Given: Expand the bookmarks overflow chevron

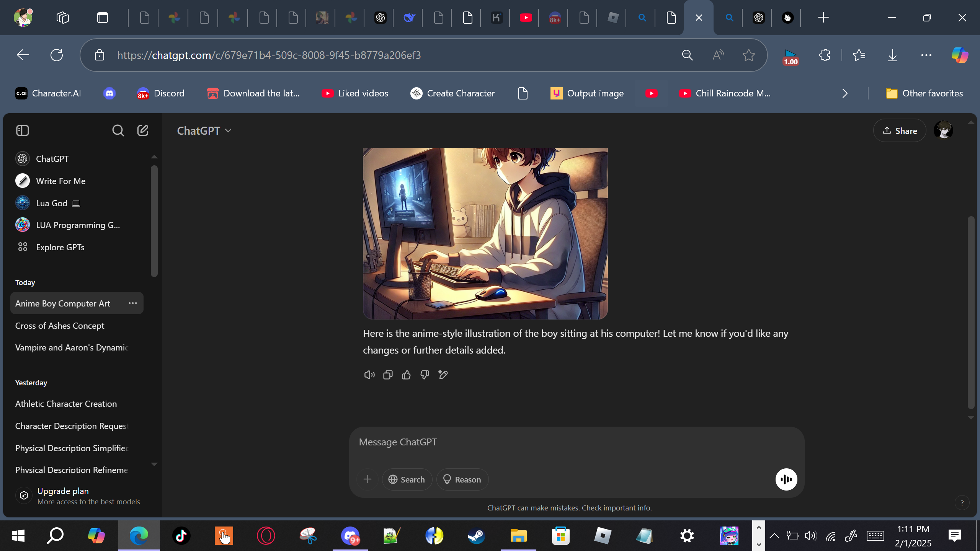Looking at the screenshot, I should tap(845, 93).
